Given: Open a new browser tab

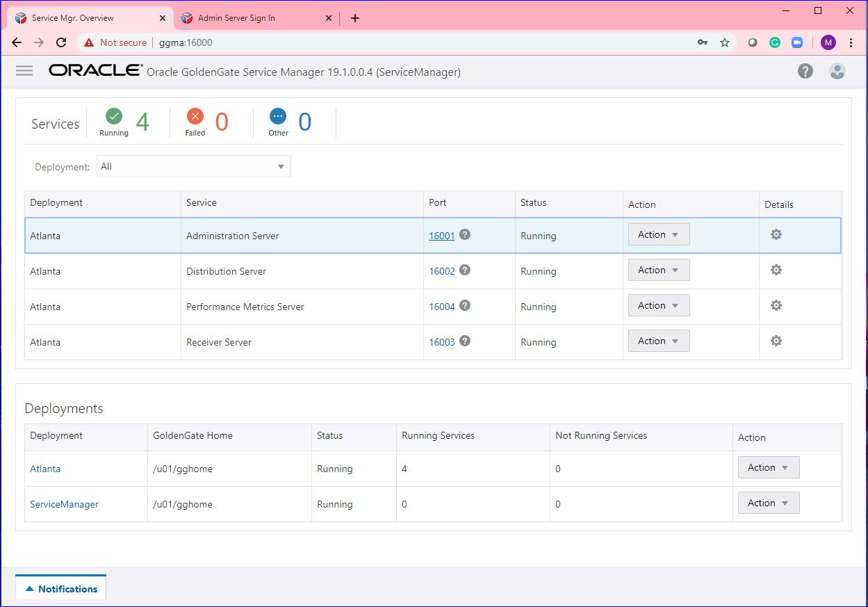Looking at the screenshot, I should (355, 18).
